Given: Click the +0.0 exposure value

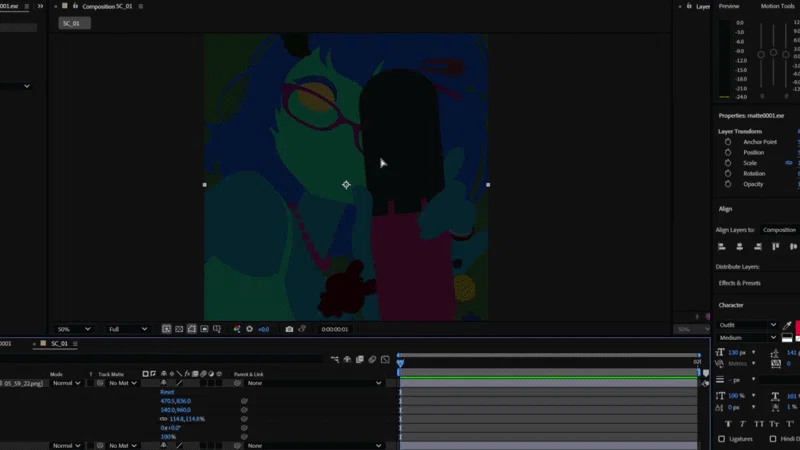Looking at the screenshot, I should [x=263, y=330].
